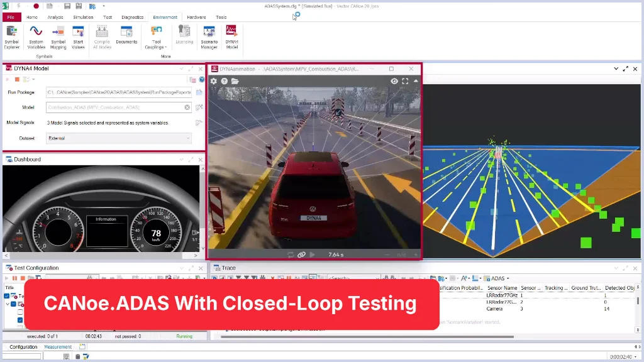Switch to the Simulation ribbon tab
This screenshot has width=644, height=362.
coord(83,17)
